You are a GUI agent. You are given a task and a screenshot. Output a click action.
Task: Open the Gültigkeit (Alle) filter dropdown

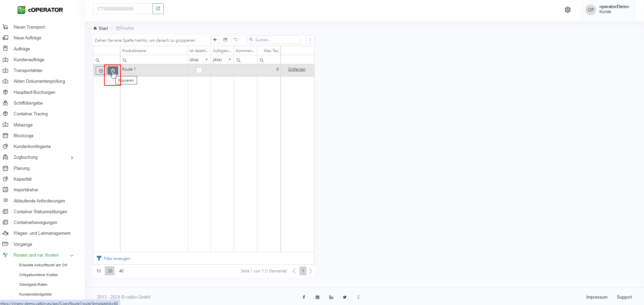(230, 60)
